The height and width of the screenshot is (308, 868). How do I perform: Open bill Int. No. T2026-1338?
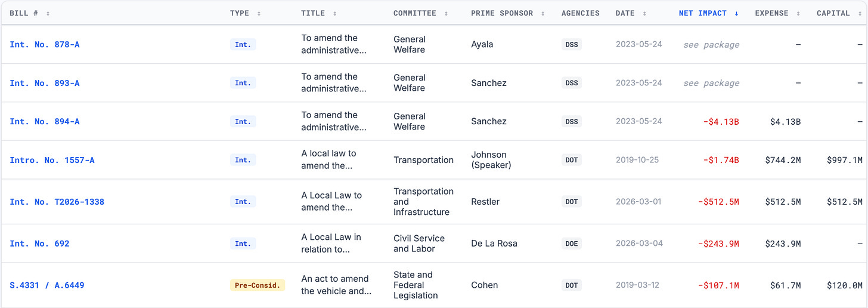tap(57, 202)
